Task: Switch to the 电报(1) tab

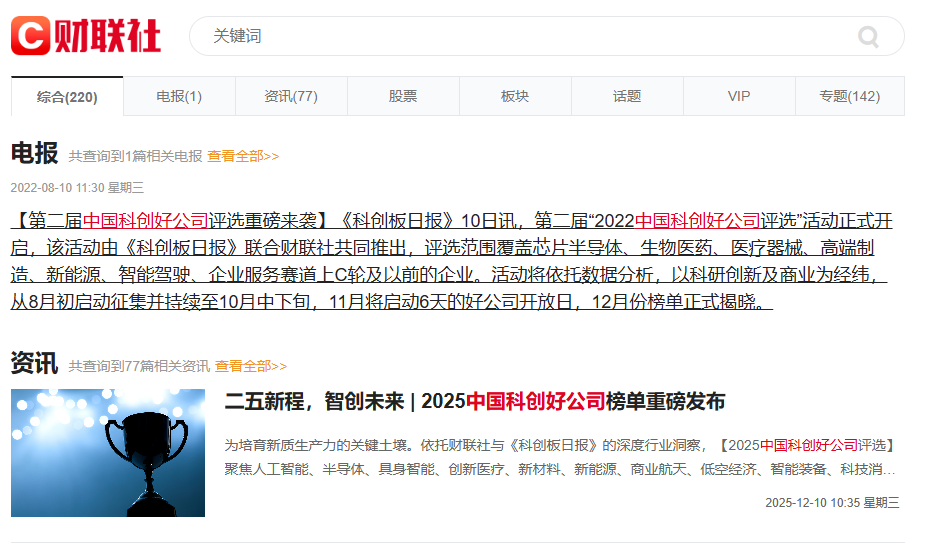Action: [179, 97]
